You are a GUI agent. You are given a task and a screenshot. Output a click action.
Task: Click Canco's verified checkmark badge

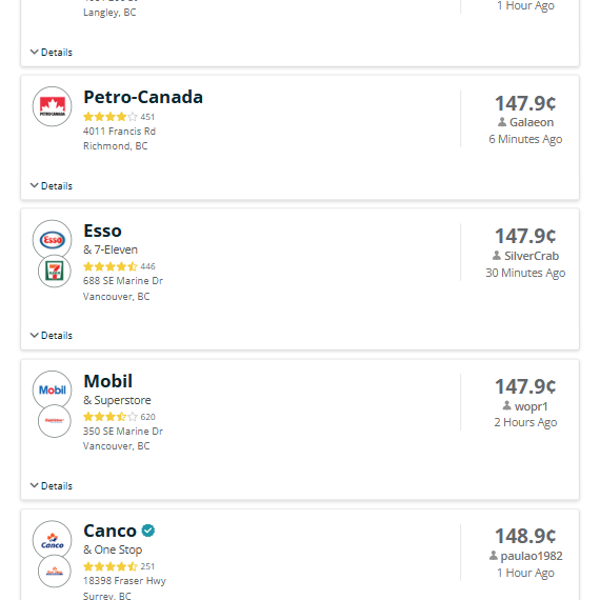pos(148,531)
